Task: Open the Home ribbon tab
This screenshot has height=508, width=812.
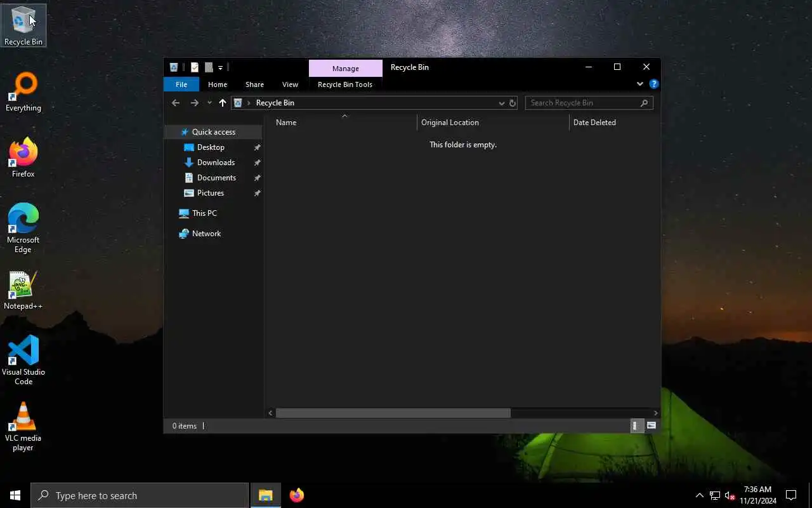Action: tap(218, 84)
